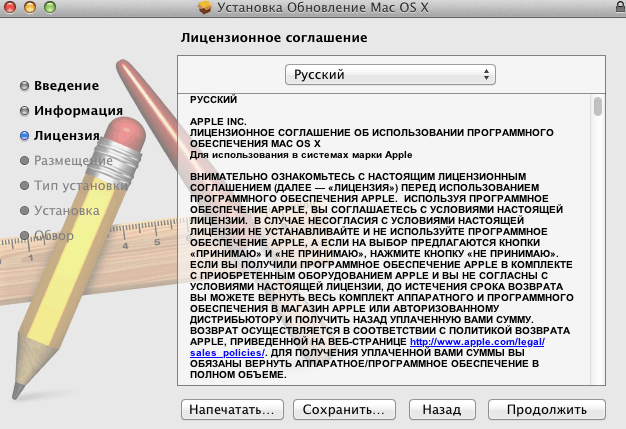The width and height of the screenshot is (626, 429).
Task: Click the Лицензионное соглашение heading
Action: [274, 38]
